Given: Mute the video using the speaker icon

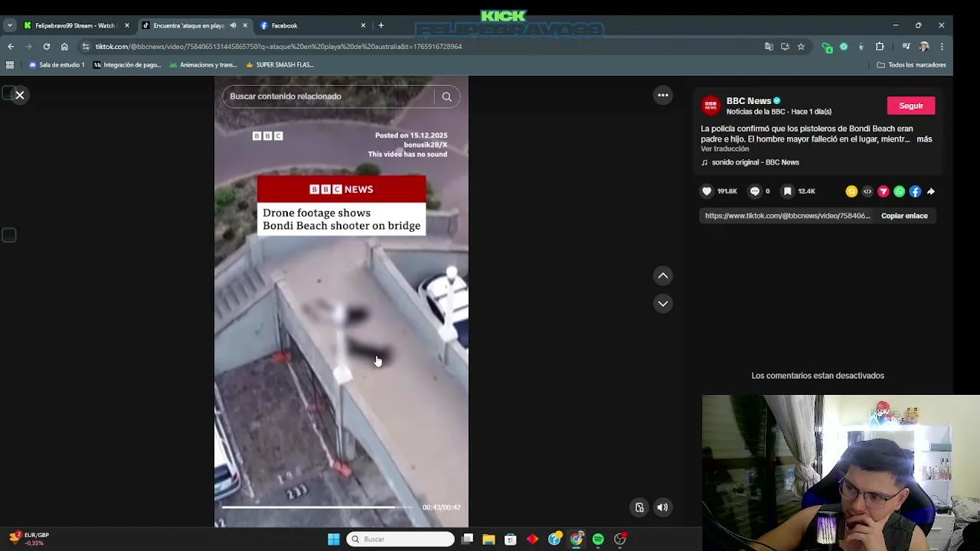Looking at the screenshot, I should 662,507.
